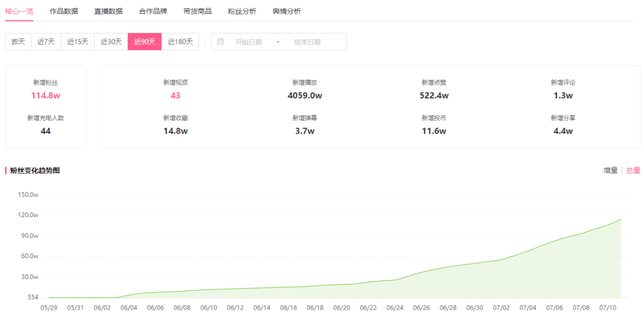644x318 pixels.
Task: Open the 带货商品 tab
Action: 197,11
